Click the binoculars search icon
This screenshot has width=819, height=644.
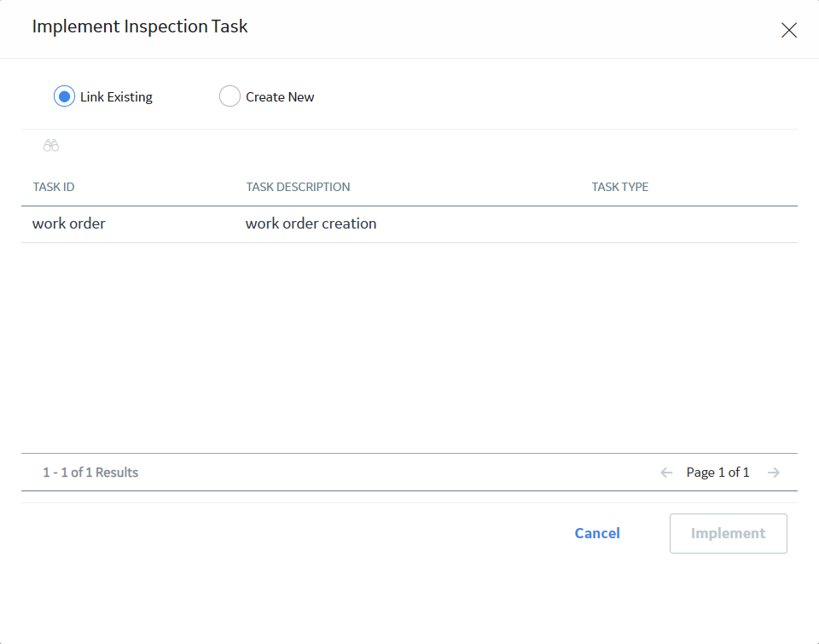(x=51, y=145)
